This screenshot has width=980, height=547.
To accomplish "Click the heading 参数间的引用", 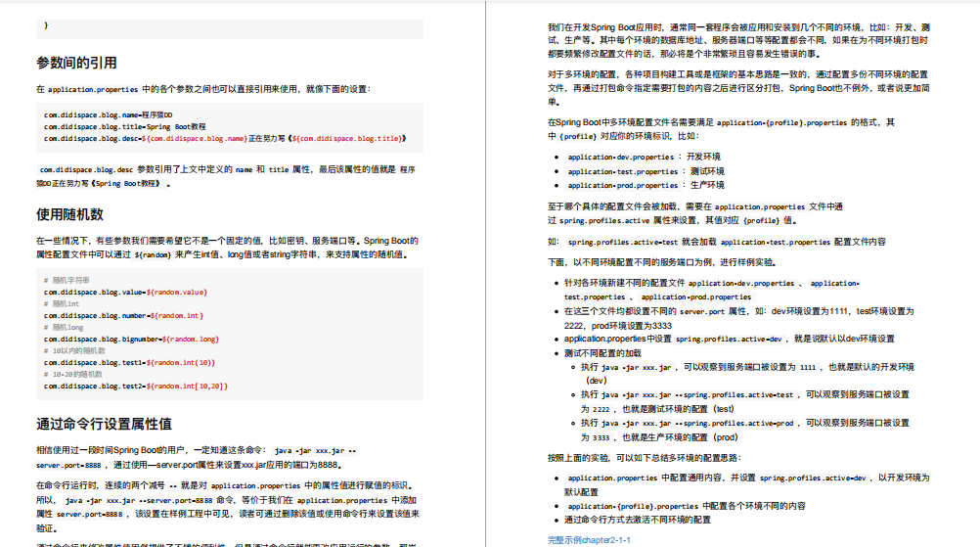I will (76, 63).
